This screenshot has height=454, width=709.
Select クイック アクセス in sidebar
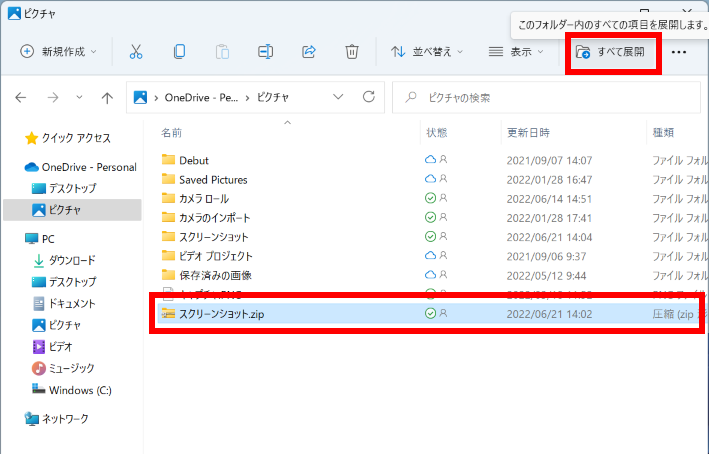click(68, 138)
